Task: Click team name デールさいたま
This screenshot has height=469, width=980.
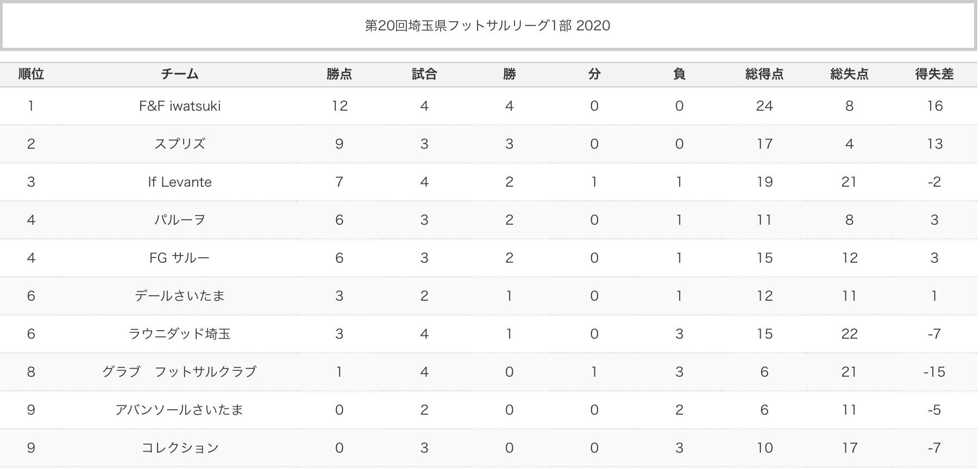Action: (180, 296)
